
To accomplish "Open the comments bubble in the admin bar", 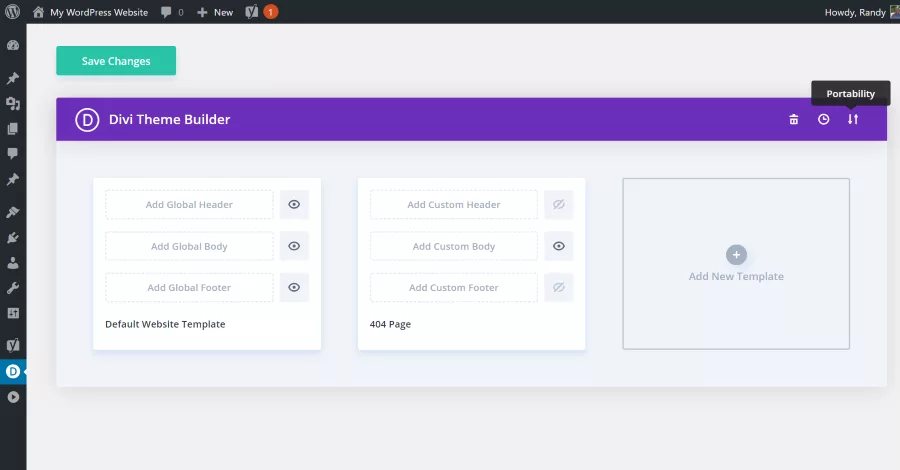I will (172, 12).
